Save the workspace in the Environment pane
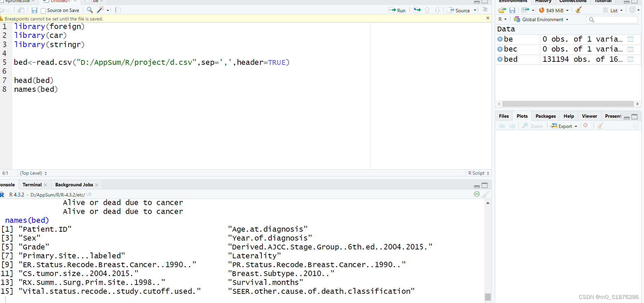 tap(512, 10)
